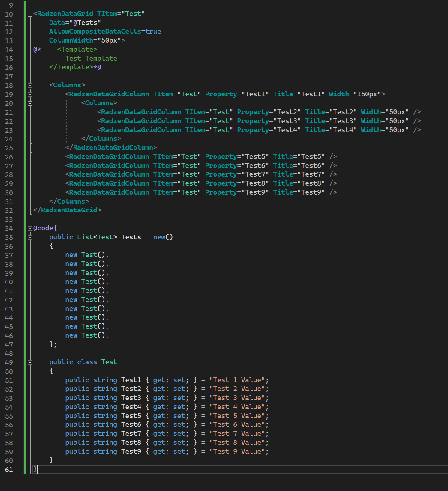
Task: Click the Title="Test9" value
Action: [311, 192]
